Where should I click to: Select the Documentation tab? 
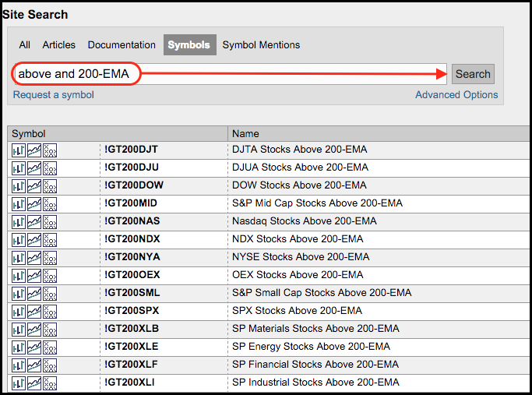[122, 45]
